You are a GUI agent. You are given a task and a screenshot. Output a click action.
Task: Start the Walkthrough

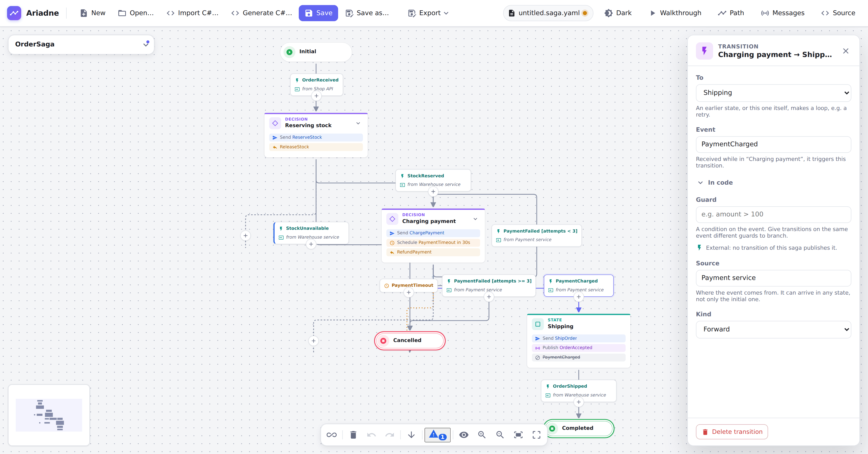click(675, 13)
